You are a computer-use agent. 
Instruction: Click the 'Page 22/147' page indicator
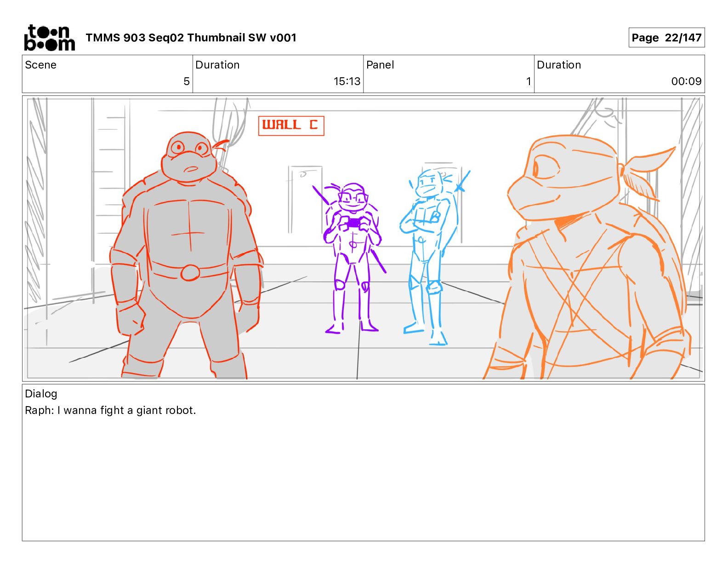pos(666,38)
